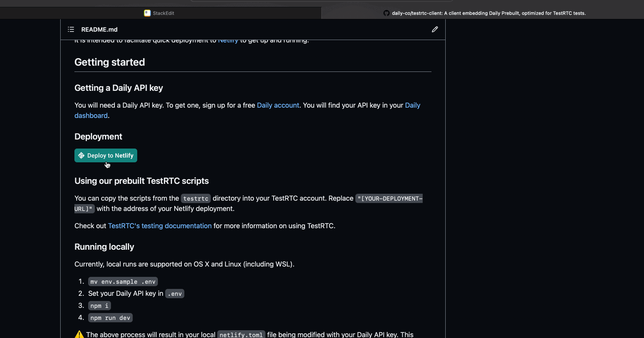
Task: Click the Using our prebuilt TestRTC scripts heading
Action: [142, 181]
